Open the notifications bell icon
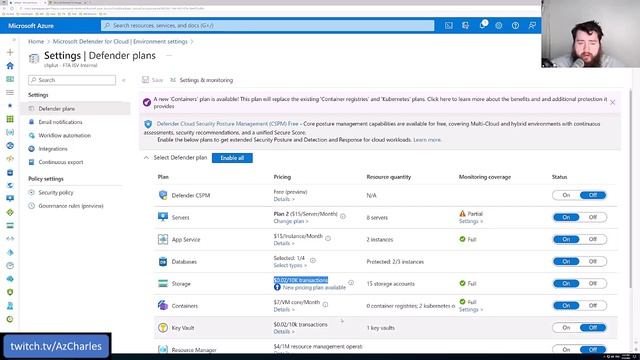 (482, 25)
